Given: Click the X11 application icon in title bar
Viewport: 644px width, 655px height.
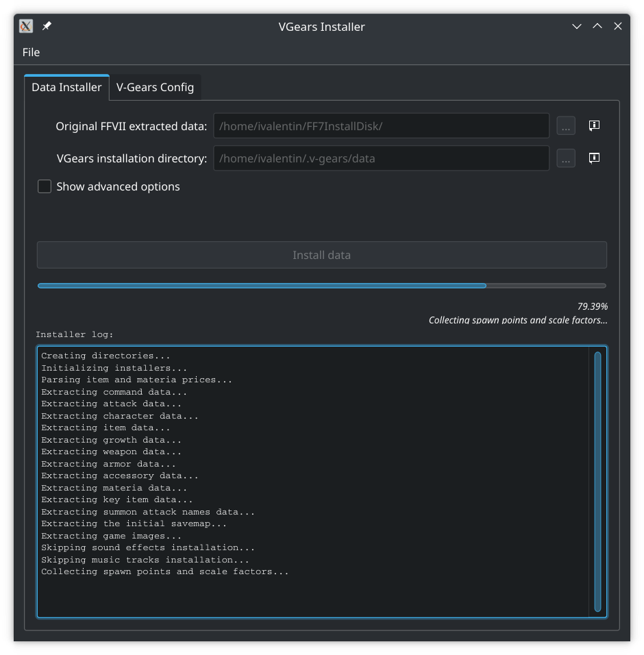Looking at the screenshot, I should point(26,26).
